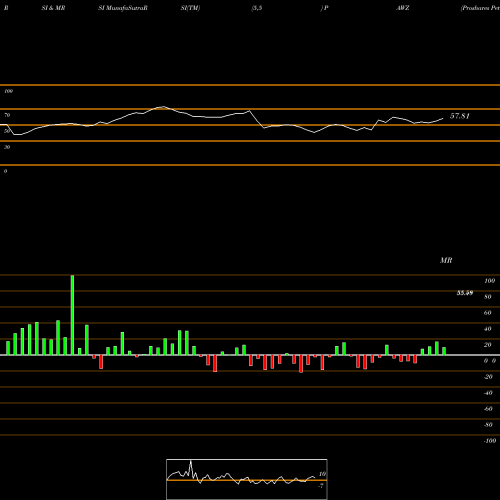Click the header text 'SI MunafaSutraR'
The height and width of the screenshot is (500, 500).
pos(123,8)
